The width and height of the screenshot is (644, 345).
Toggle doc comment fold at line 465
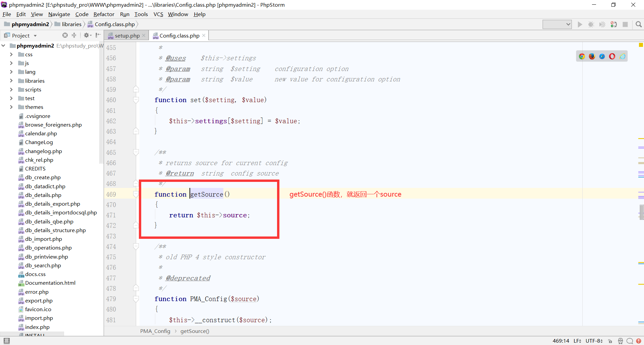pos(136,152)
